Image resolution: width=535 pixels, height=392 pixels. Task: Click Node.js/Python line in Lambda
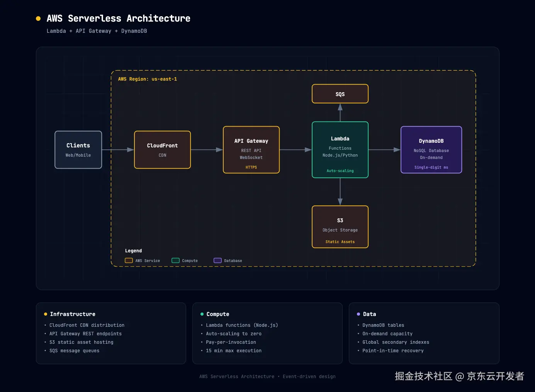pyautogui.click(x=340, y=155)
